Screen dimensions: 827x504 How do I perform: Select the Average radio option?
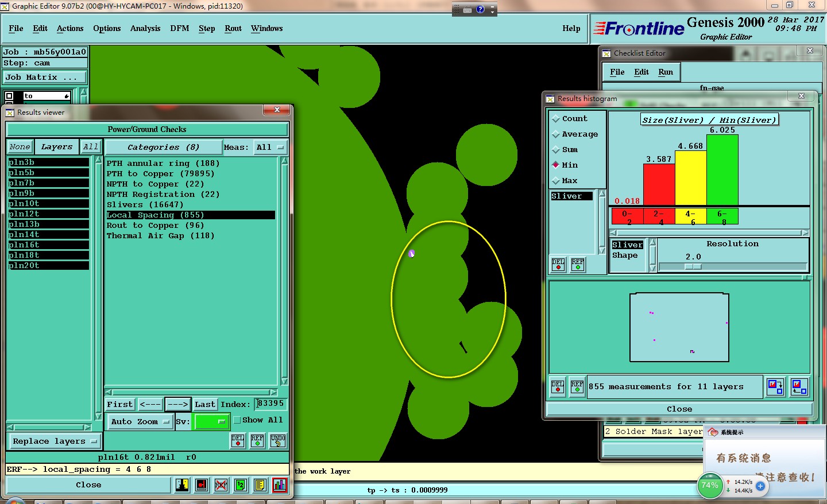pos(556,134)
